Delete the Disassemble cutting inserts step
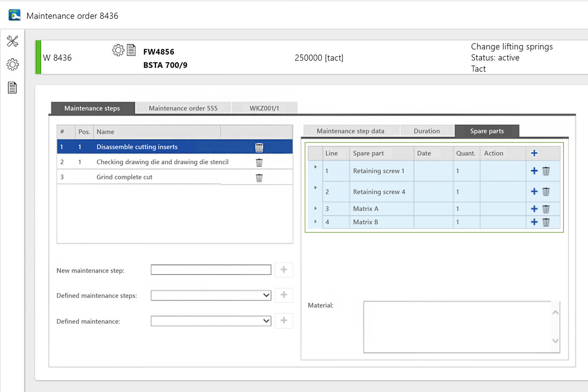This screenshot has height=392, width=588. 259,147
